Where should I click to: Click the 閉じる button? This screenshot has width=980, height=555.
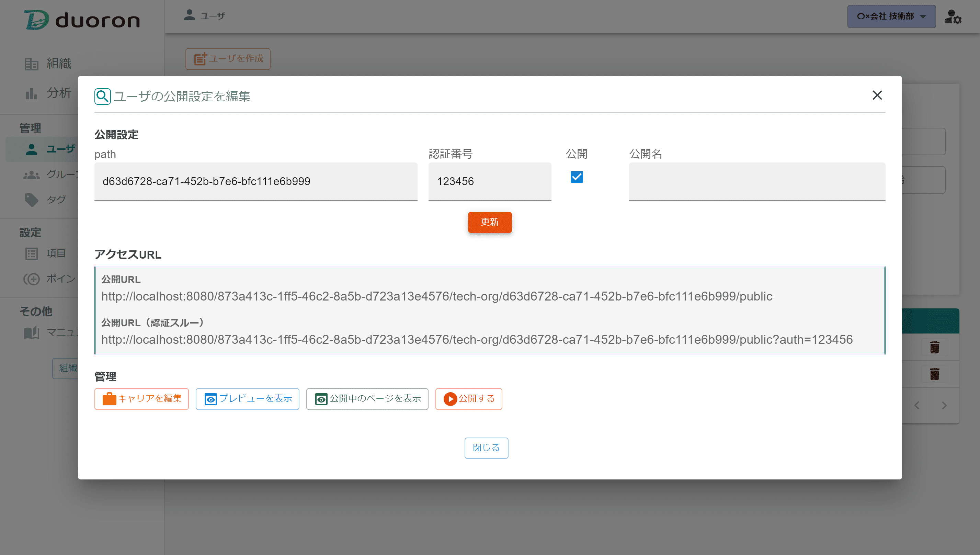[486, 448]
